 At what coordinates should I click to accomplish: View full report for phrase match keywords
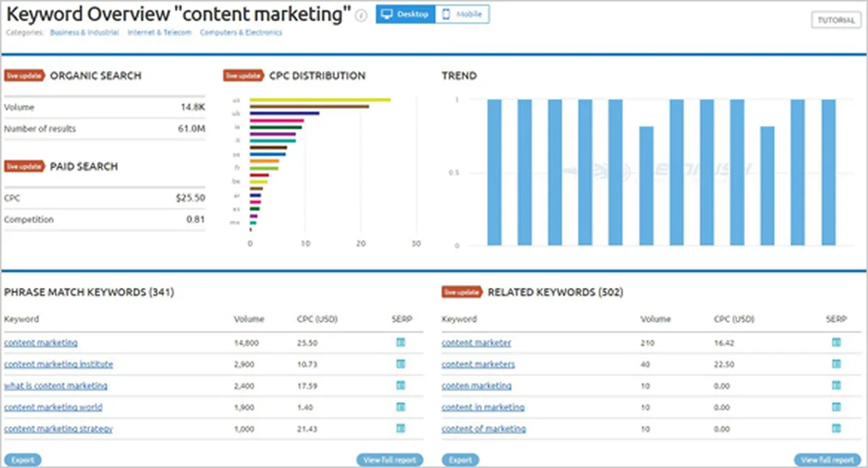tap(389, 459)
